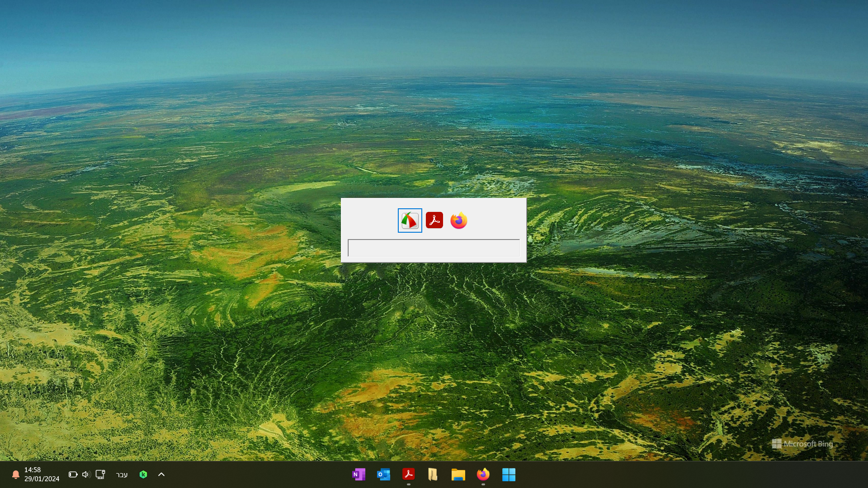Open the clock showing 14:58
868x488 pixels.
click(33, 470)
